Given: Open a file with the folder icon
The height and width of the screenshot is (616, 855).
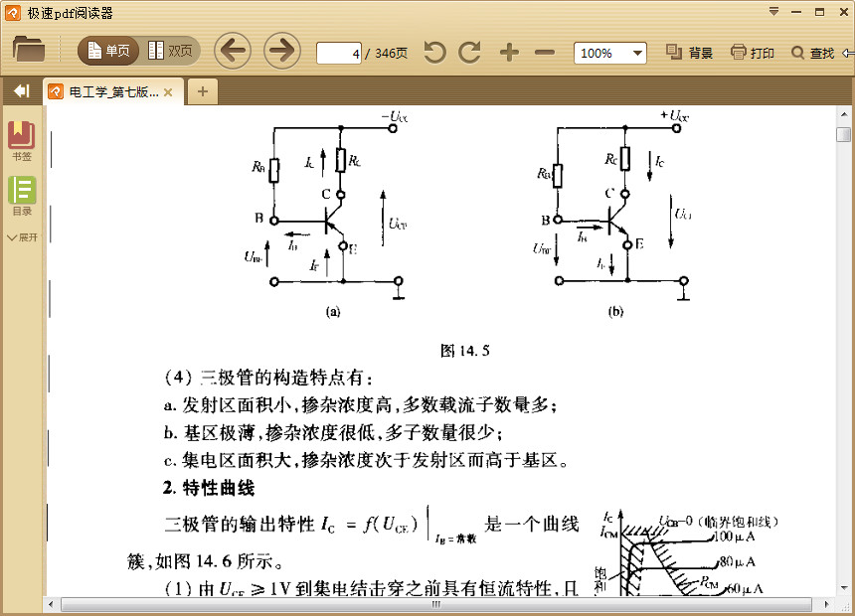Looking at the screenshot, I should click(x=29, y=50).
